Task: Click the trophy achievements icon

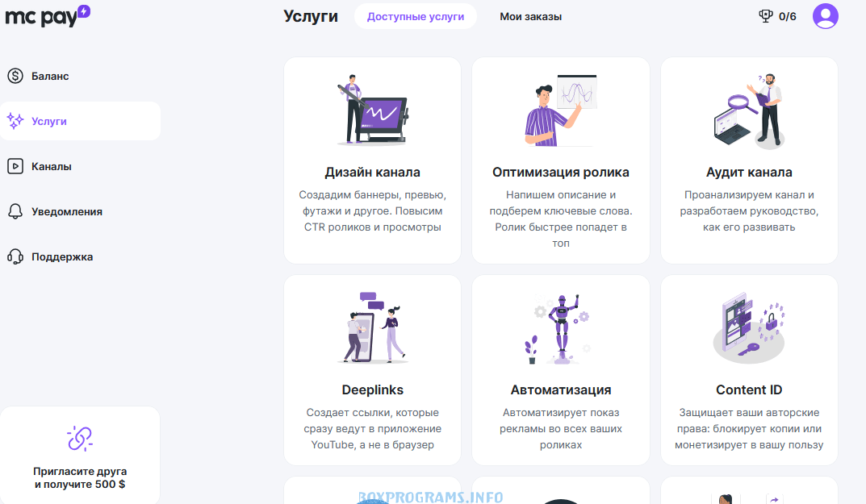Action: pyautogui.click(x=765, y=16)
